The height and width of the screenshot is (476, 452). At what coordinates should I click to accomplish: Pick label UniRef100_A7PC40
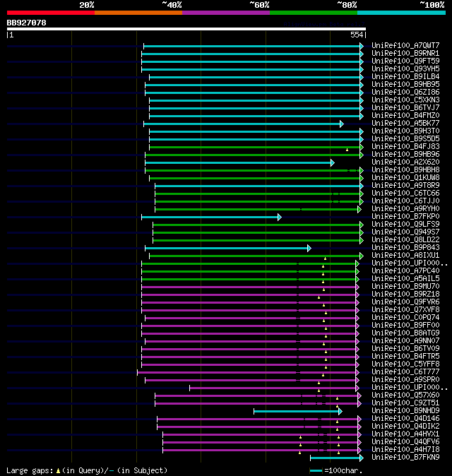(x=405, y=270)
